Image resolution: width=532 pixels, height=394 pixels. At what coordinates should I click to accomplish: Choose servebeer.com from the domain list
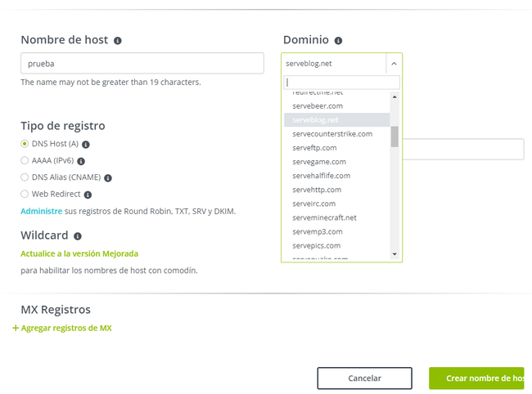click(x=318, y=105)
